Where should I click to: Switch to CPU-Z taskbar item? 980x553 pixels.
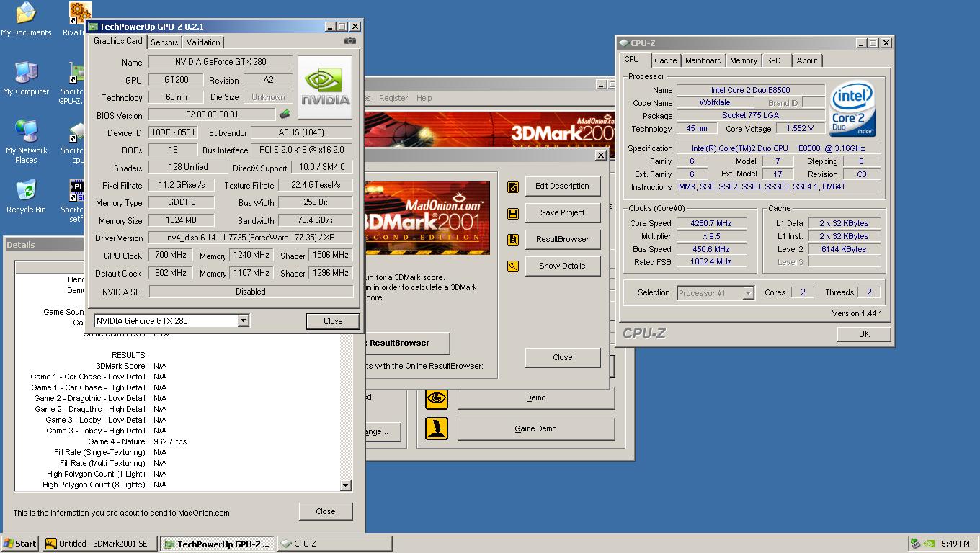[335, 544]
